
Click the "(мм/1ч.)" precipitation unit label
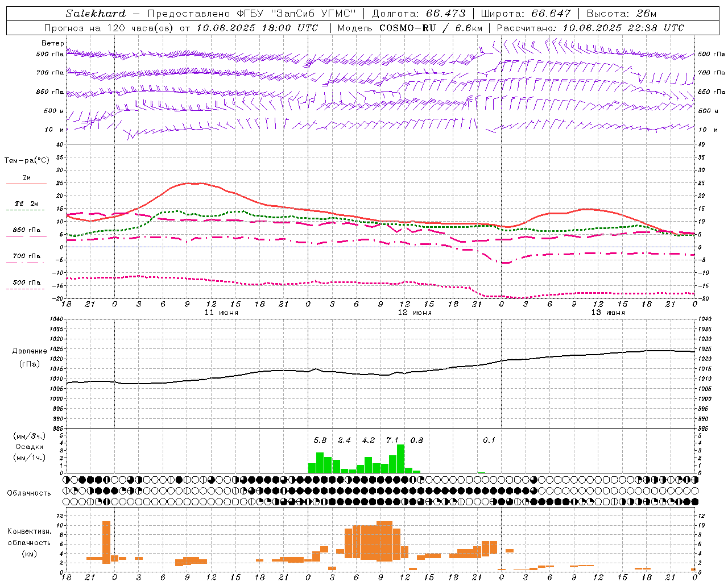click(x=29, y=458)
